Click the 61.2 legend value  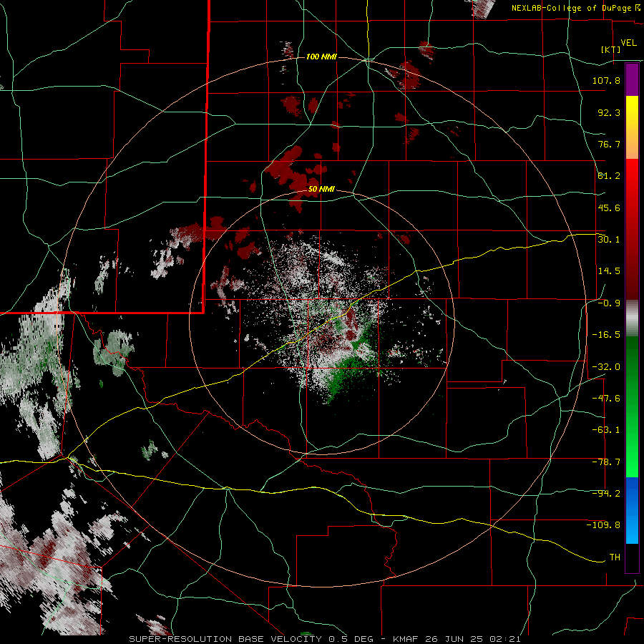tap(609, 176)
